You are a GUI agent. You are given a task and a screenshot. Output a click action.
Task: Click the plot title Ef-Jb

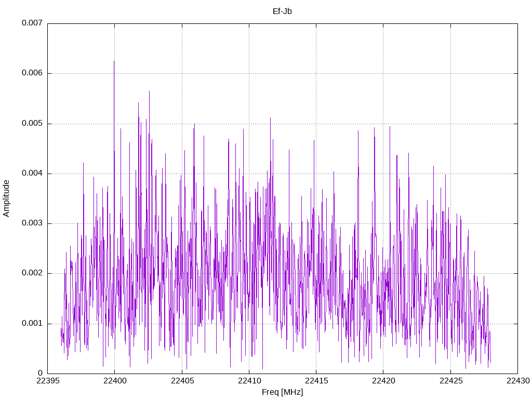tap(282, 11)
